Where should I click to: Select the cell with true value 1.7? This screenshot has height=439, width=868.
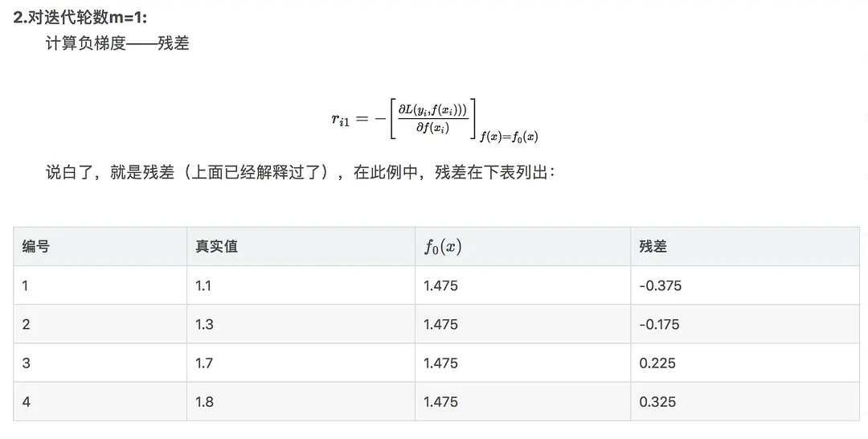pyautogui.click(x=204, y=363)
